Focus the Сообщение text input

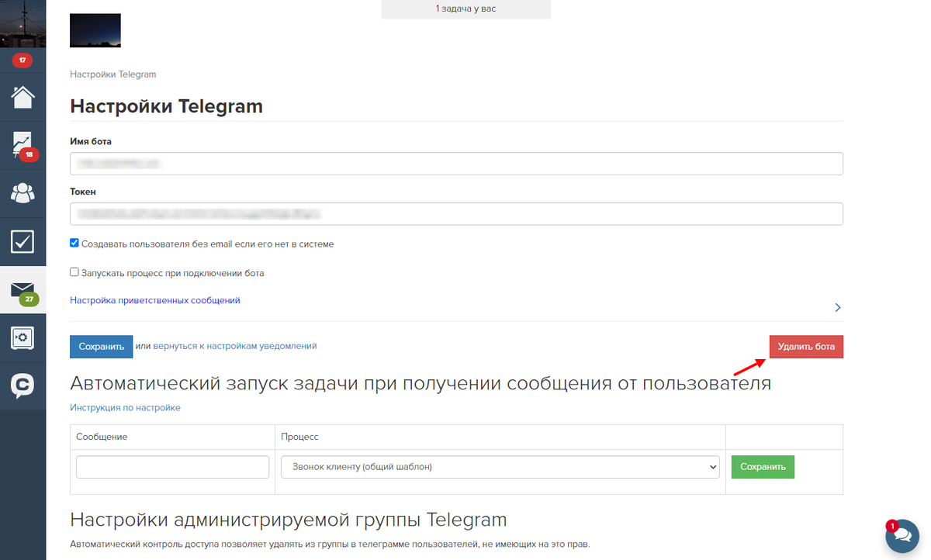click(x=172, y=467)
